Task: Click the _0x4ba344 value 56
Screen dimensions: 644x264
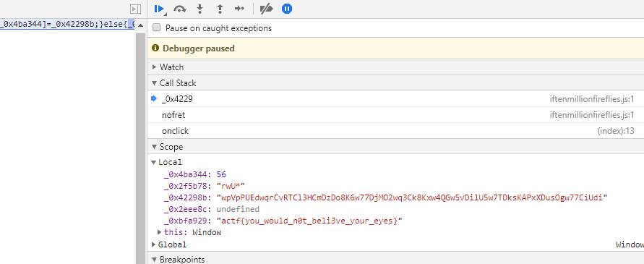Action: [221, 174]
